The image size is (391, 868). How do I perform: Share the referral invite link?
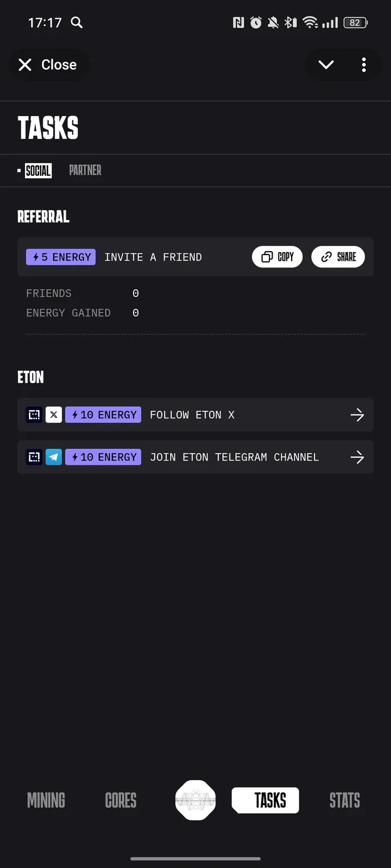pyautogui.click(x=338, y=257)
